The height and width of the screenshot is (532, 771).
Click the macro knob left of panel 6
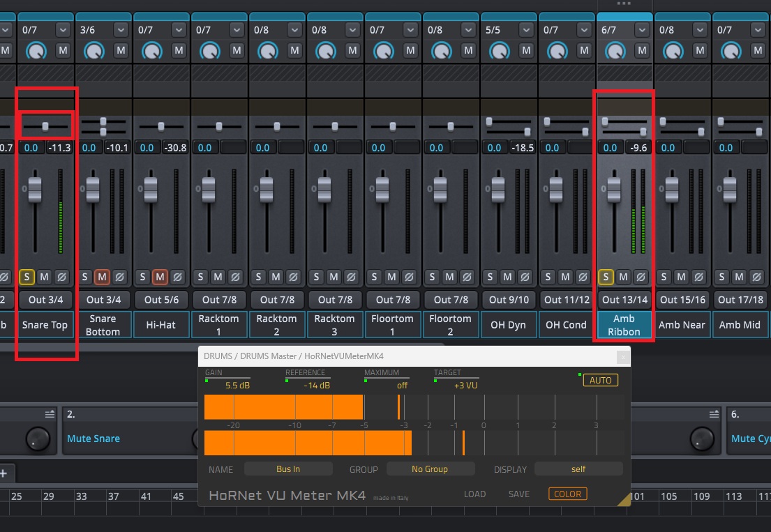702,439
